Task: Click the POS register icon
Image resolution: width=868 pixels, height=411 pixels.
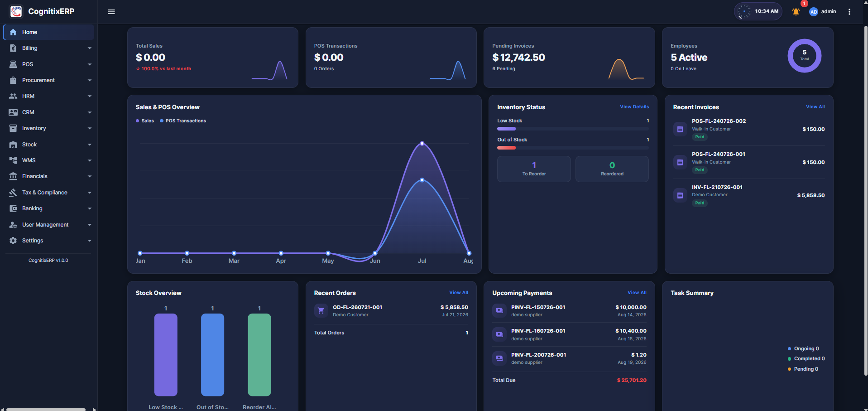Action: (13, 64)
